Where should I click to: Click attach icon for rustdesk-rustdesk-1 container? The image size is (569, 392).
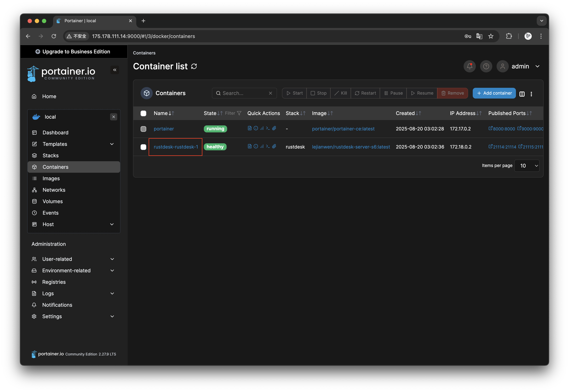coord(274,146)
